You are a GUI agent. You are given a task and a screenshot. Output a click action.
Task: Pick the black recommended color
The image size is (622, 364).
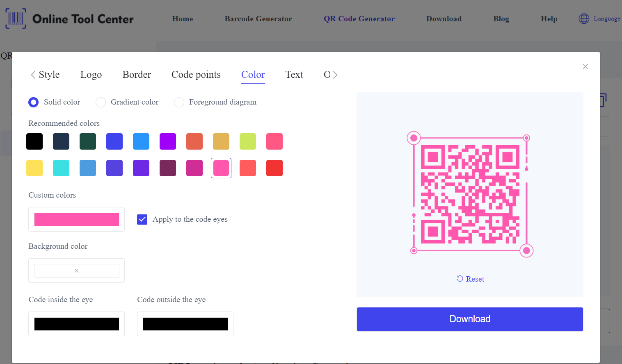tap(34, 141)
